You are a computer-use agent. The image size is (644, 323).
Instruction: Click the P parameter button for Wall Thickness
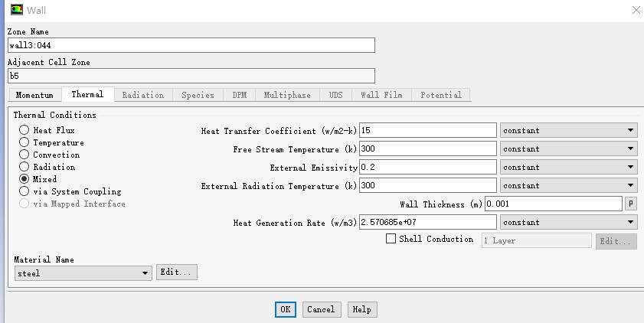pyautogui.click(x=631, y=204)
